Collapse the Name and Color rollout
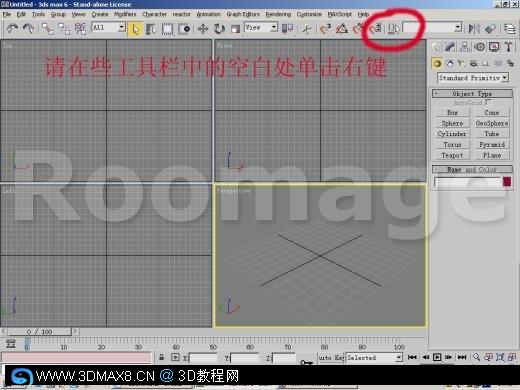520x390 pixels. (x=472, y=169)
